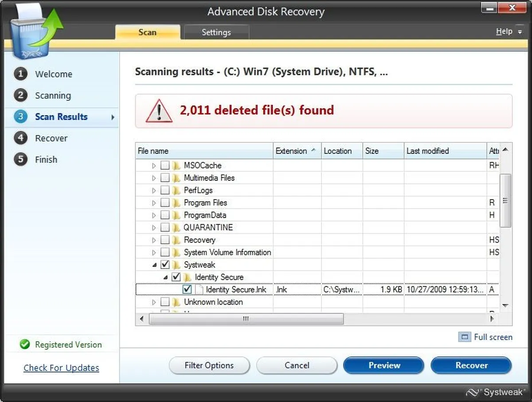This screenshot has width=532, height=402.
Task: Expand the Program Files folder node
Action: (x=154, y=203)
